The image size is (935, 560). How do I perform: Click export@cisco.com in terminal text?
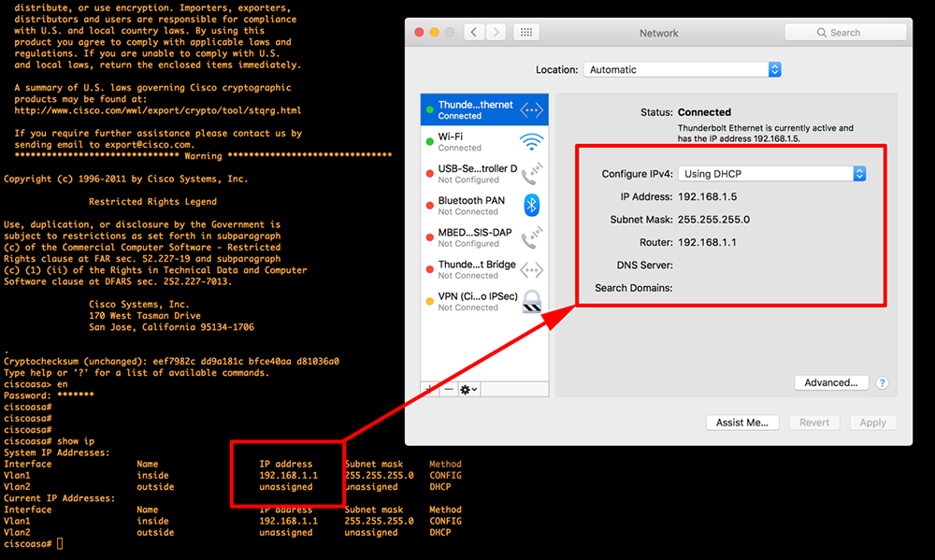pos(148,145)
